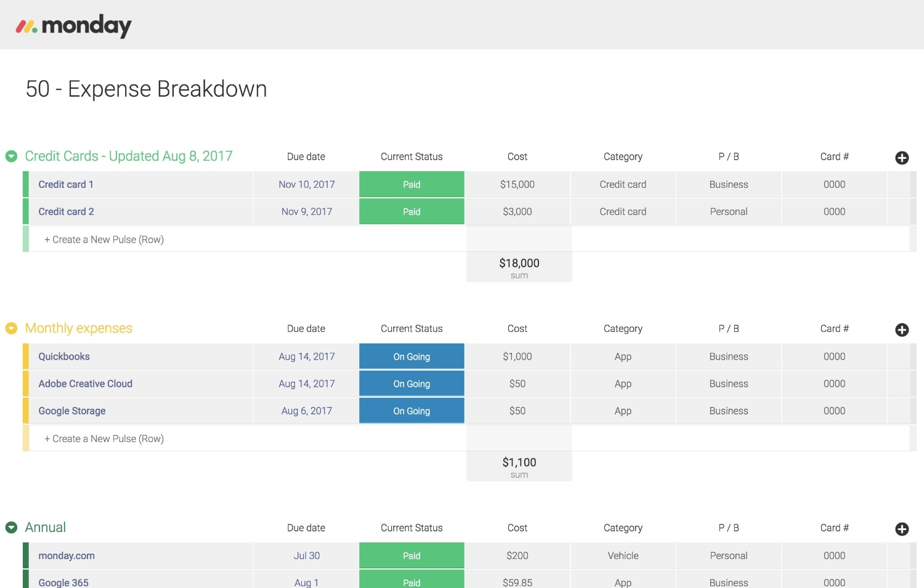Collapse the Annual group

(11, 528)
